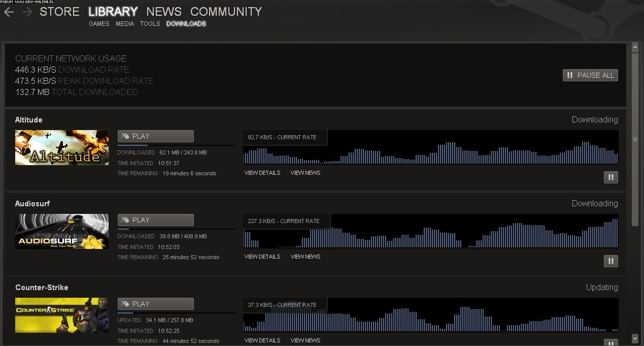Click '25 minutes 52 seconds' time remaining
The height and width of the screenshot is (346, 644).
coord(191,257)
